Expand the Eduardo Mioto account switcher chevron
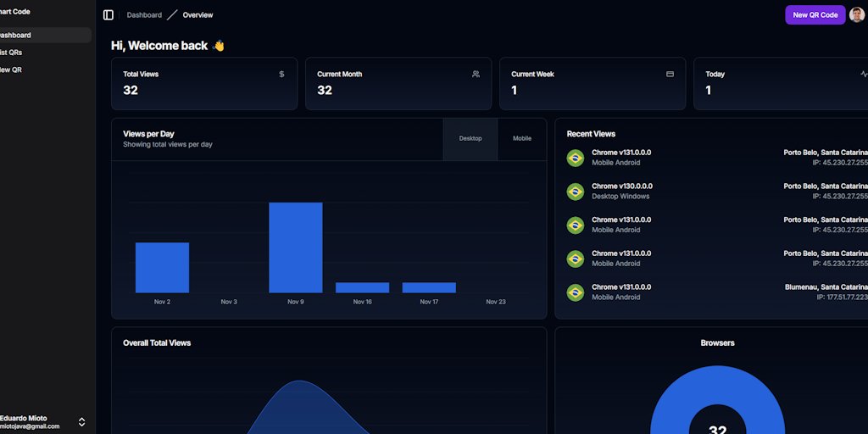 tap(82, 422)
